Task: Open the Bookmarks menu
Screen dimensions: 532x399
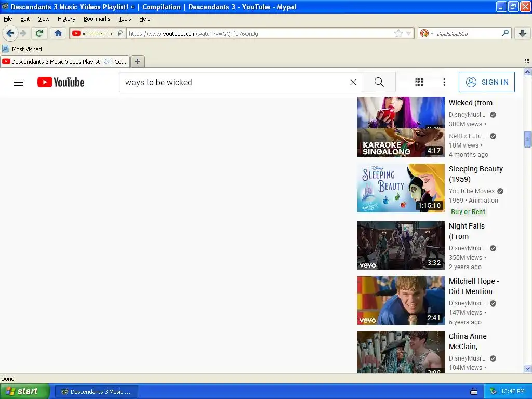Action: [97, 19]
